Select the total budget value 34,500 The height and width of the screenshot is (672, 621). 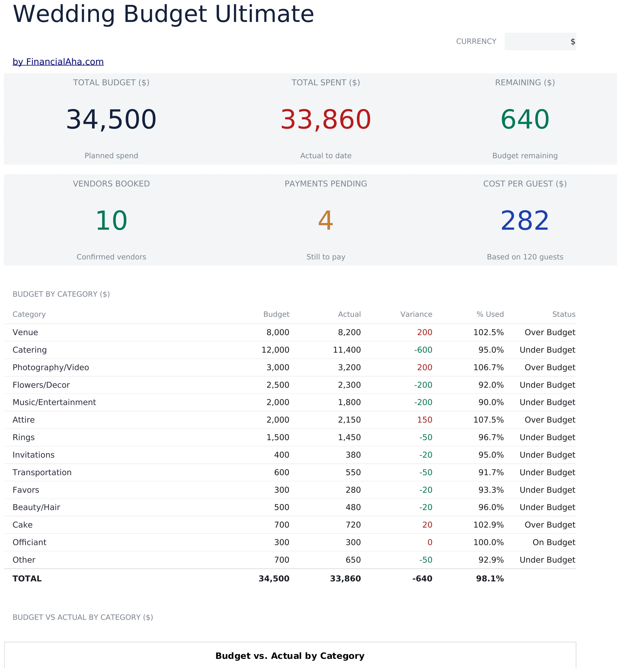111,120
